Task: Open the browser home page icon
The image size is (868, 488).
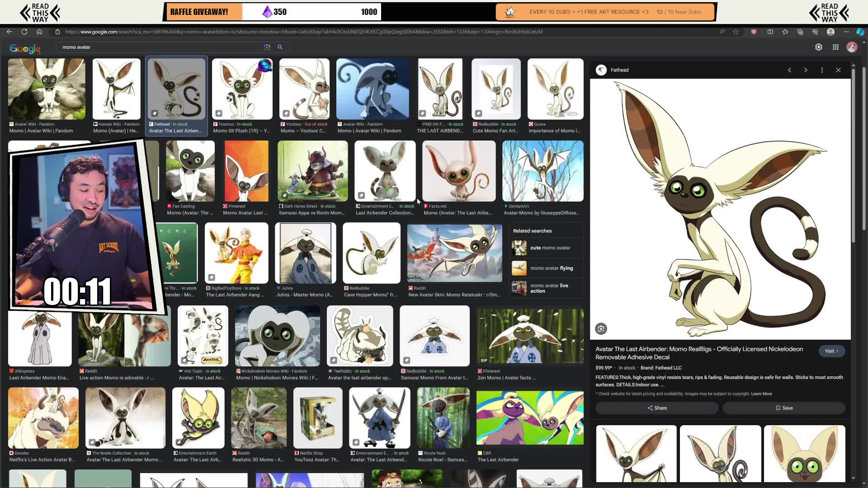Action: point(39,32)
